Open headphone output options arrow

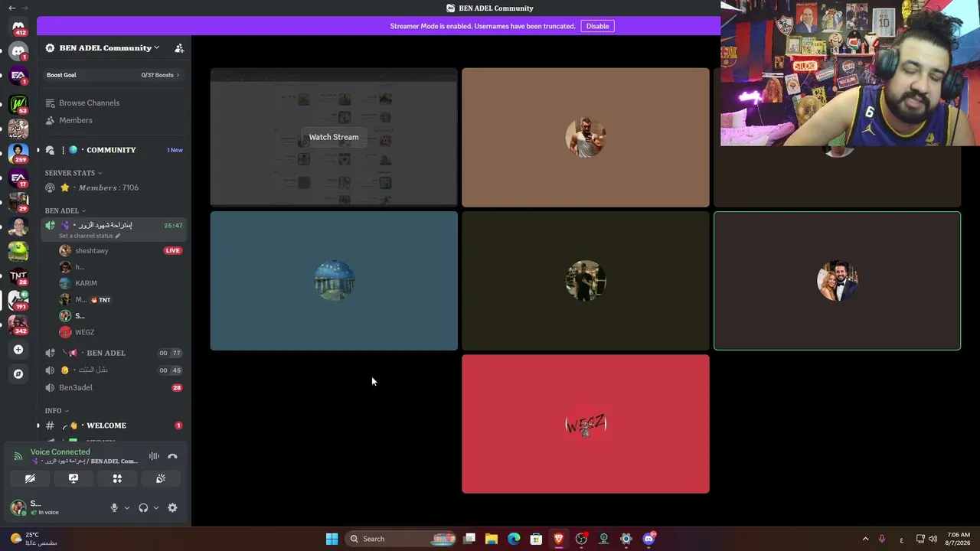156,507
